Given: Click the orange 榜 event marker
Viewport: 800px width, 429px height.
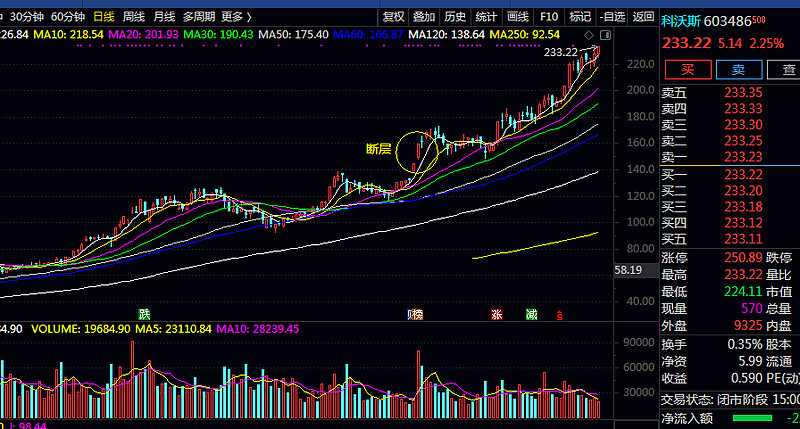Looking at the screenshot, I should [x=417, y=314].
